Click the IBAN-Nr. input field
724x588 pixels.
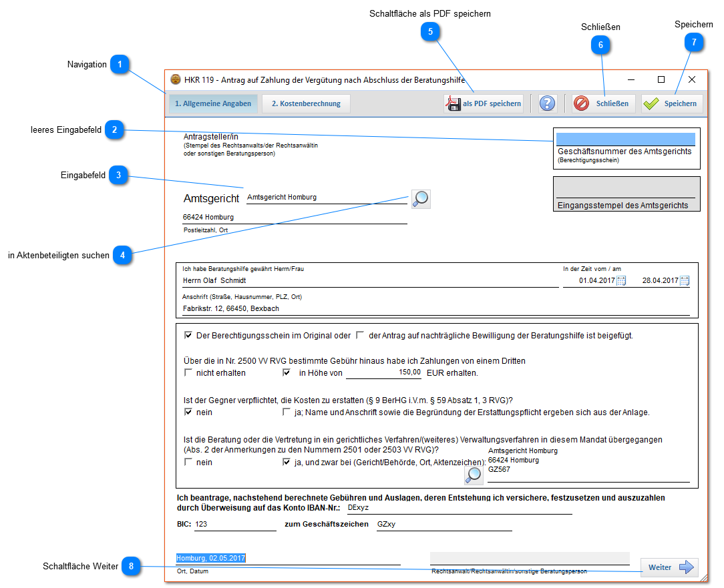pyautogui.click(x=458, y=508)
